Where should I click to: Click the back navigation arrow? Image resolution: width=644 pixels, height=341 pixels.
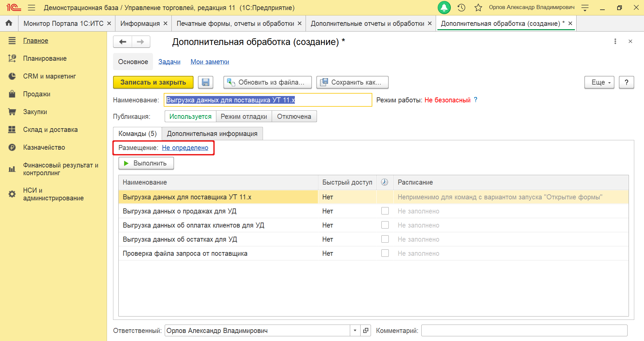click(x=123, y=42)
